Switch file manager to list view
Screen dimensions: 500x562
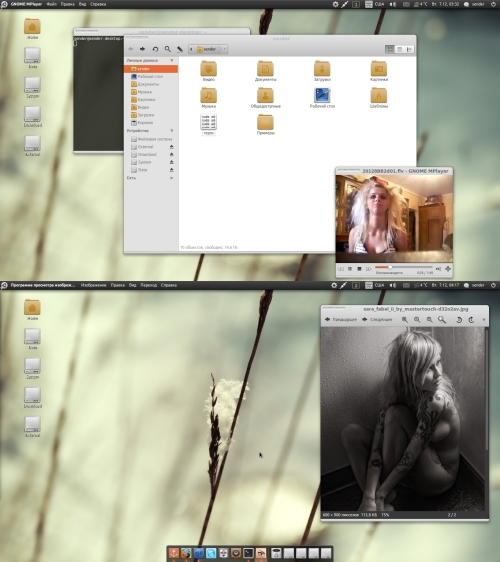(x=400, y=49)
